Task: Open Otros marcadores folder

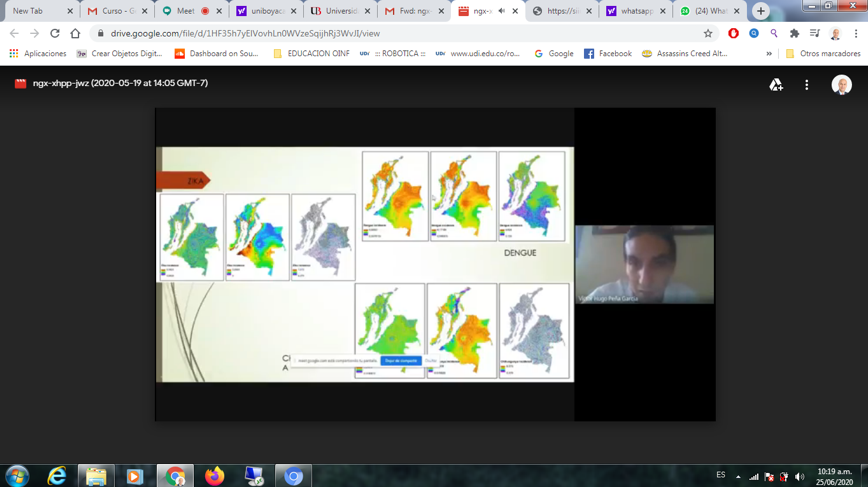Action: click(x=823, y=54)
